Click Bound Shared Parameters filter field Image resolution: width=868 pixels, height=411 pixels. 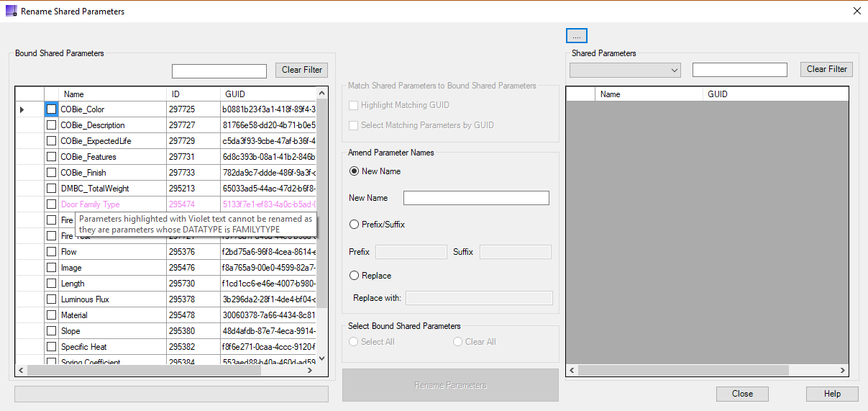pos(219,71)
